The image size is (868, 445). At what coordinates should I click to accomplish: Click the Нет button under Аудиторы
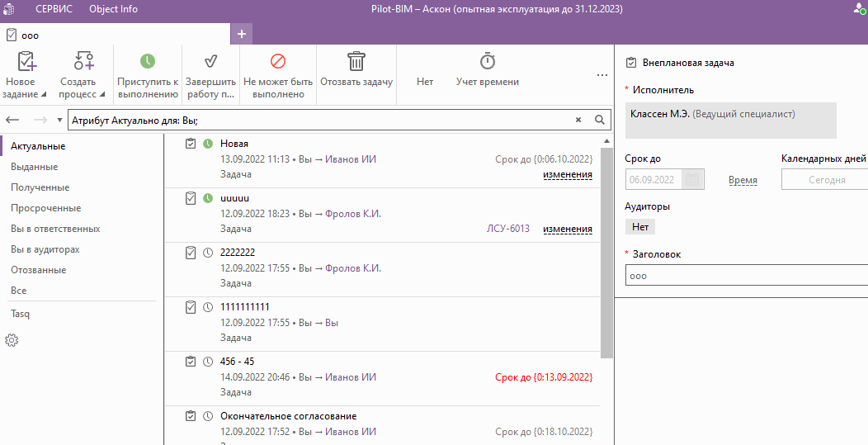(x=639, y=226)
